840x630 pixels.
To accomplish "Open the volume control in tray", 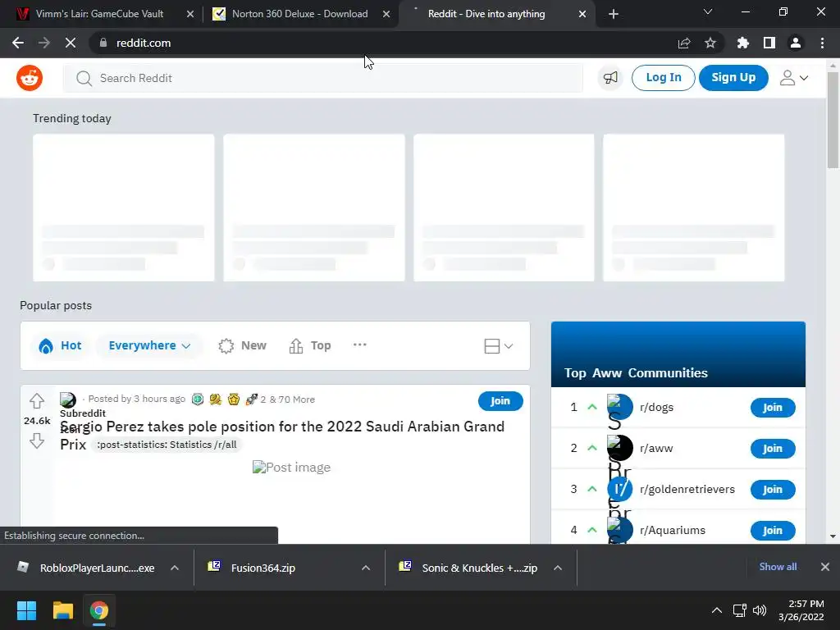I will point(759,610).
